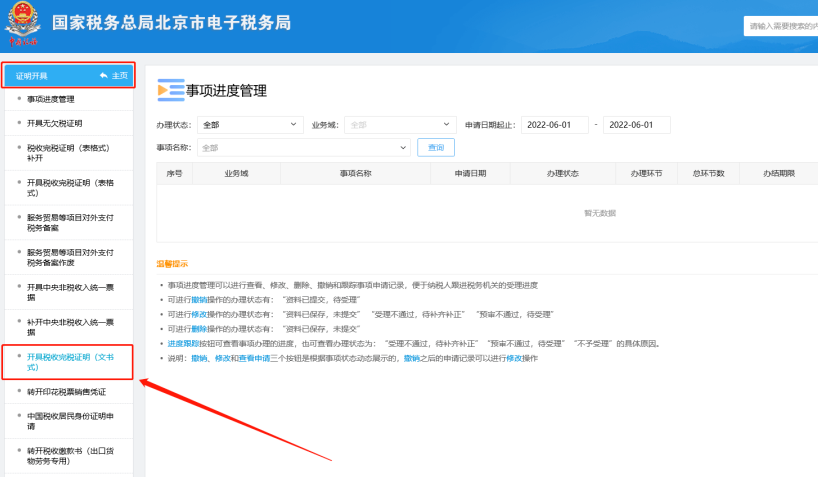818x477 pixels.
Task: Select 税收完税证明（表格式）补开
Action: pos(68,151)
